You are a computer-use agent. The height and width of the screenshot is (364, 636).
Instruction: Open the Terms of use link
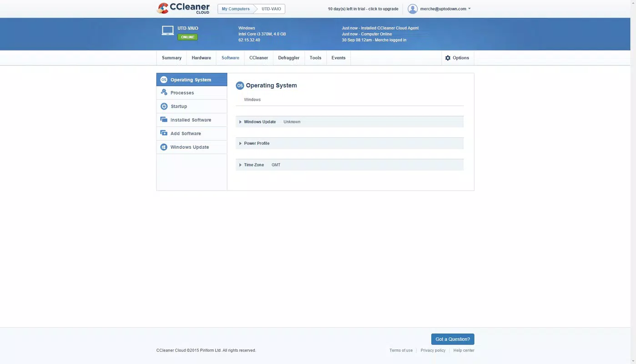[x=401, y=350]
